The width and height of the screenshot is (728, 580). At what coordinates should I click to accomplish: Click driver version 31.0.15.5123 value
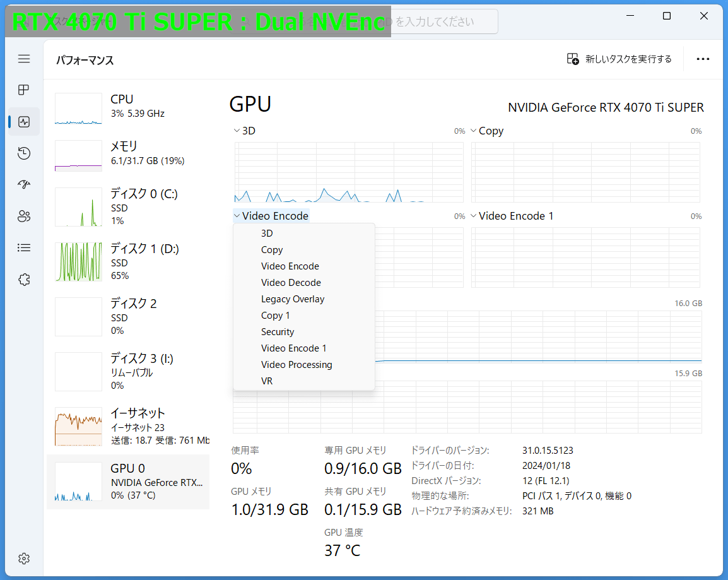click(x=548, y=451)
